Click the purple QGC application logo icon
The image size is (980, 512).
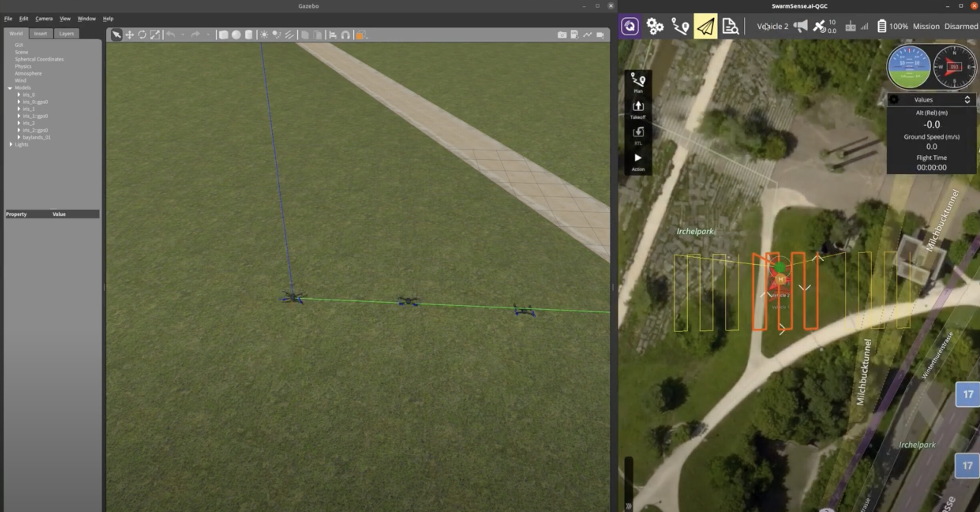(x=630, y=26)
